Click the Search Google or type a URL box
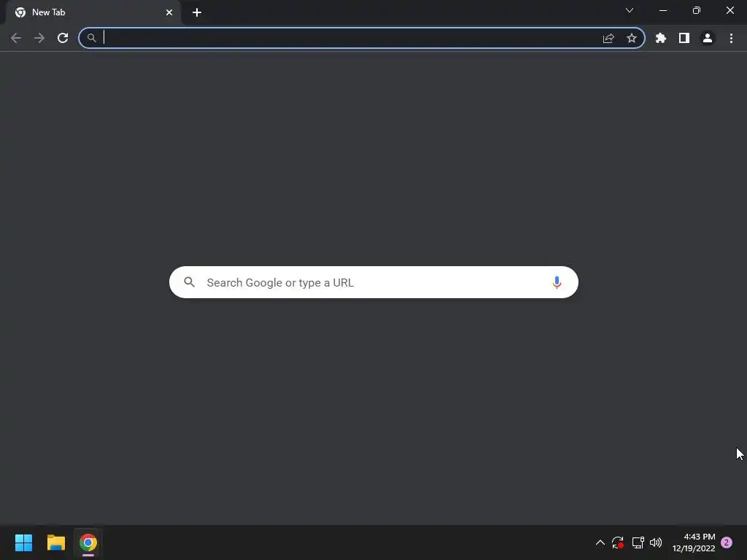The width and height of the screenshot is (747, 560). [x=373, y=282]
